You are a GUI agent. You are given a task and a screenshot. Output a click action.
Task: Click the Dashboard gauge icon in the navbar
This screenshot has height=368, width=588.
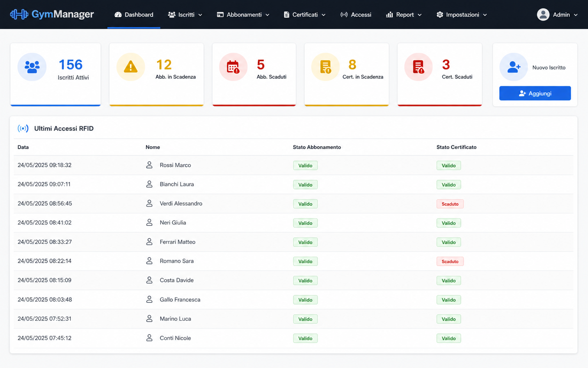click(x=118, y=15)
